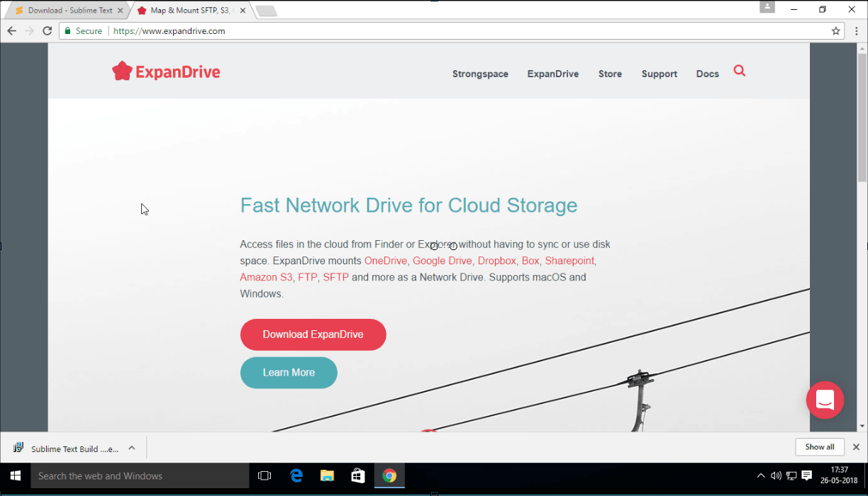
Task: Open Action Center notifications icon
Action: pyautogui.click(x=806, y=476)
